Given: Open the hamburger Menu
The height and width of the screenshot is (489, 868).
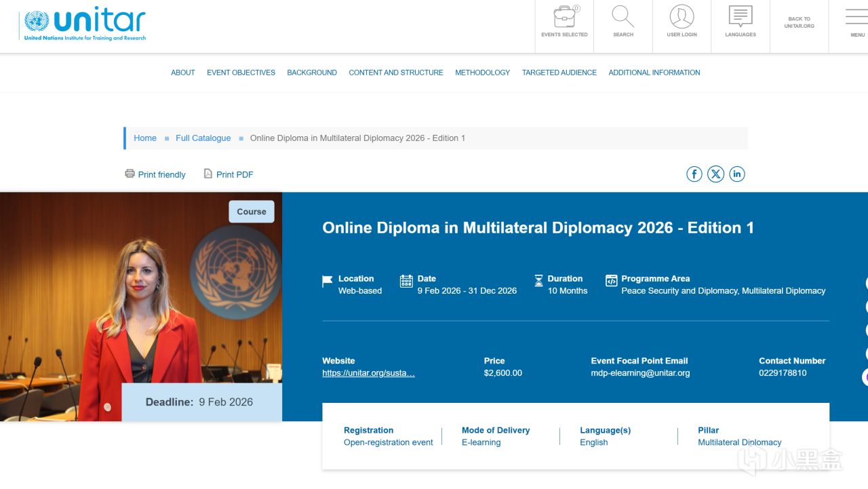Looking at the screenshot, I should coord(857,18).
